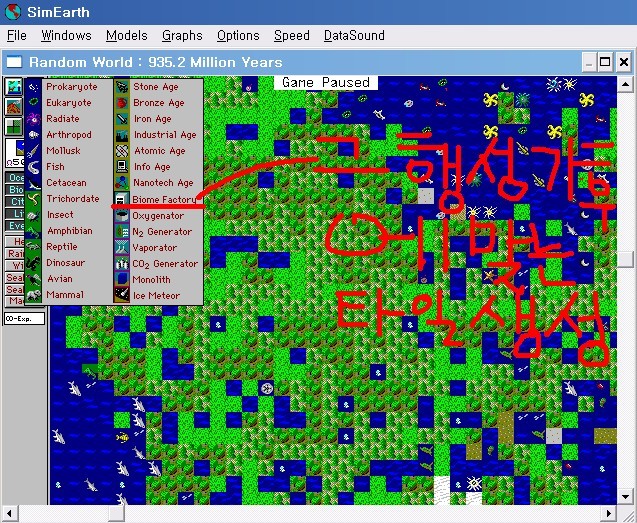Open the Models menu
This screenshot has width=637, height=523.
pos(126,35)
